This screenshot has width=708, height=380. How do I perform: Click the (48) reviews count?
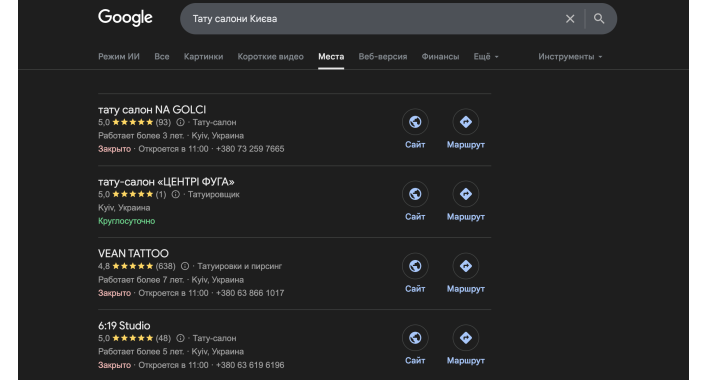(x=163, y=338)
